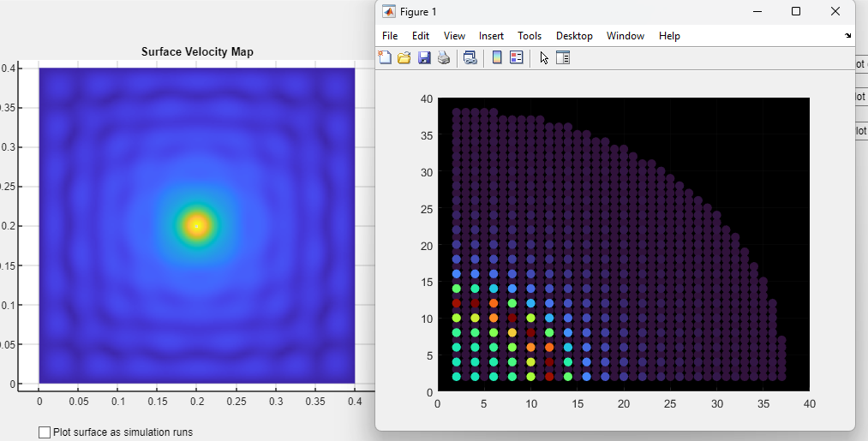The height and width of the screenshot is (441, 868).
Task: Enable Plot surface as simulation runs checkbox
Action: [45, 432]
